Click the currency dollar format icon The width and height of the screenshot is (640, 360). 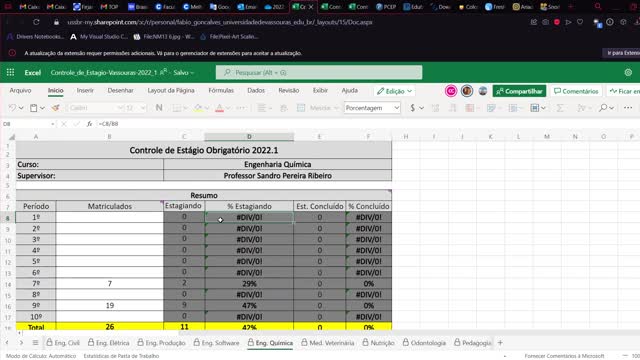pyautogui.click(x=413, y=108)
